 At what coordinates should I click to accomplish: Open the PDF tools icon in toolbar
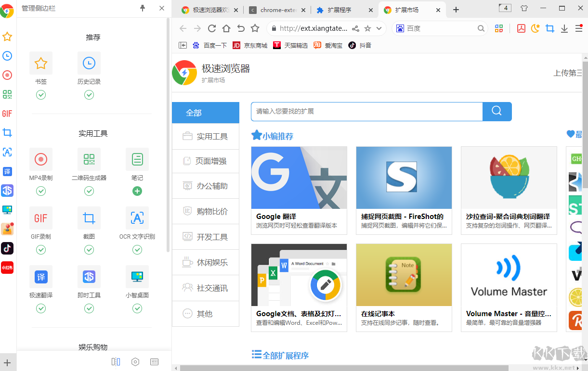click(521, 28)
